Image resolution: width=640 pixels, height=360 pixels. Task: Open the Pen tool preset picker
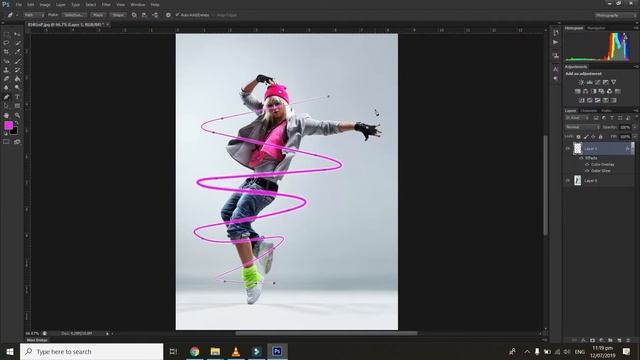click(12, 15)
